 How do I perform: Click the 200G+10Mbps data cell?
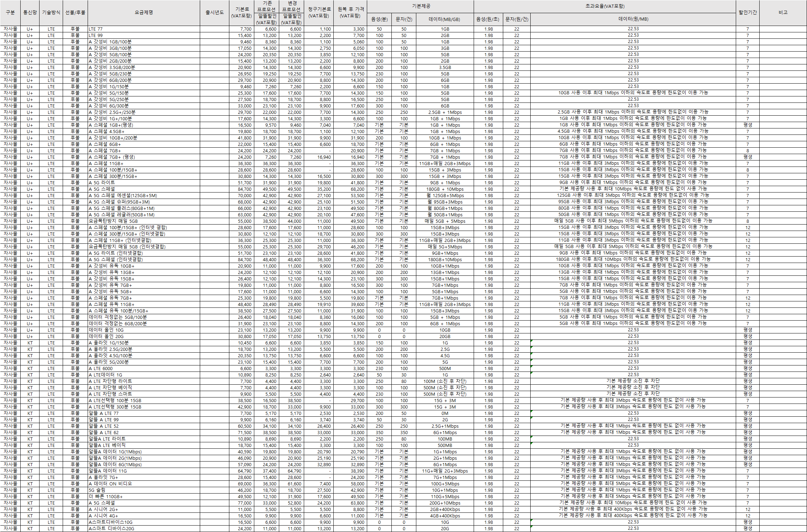click(x=445, y=503)
